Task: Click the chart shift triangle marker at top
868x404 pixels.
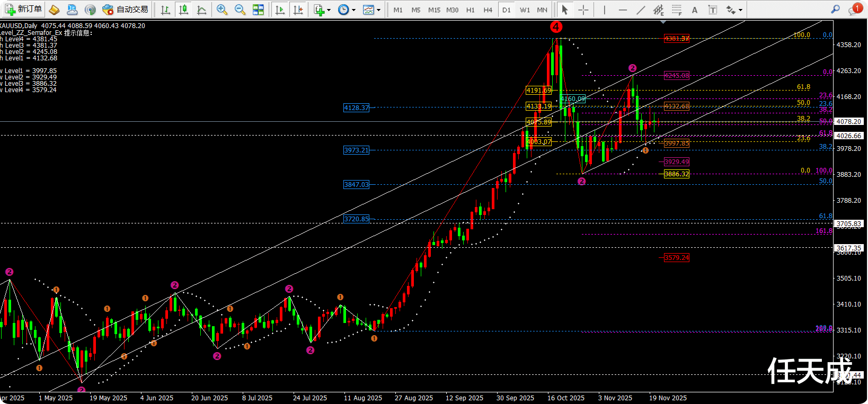Action: 663,22
